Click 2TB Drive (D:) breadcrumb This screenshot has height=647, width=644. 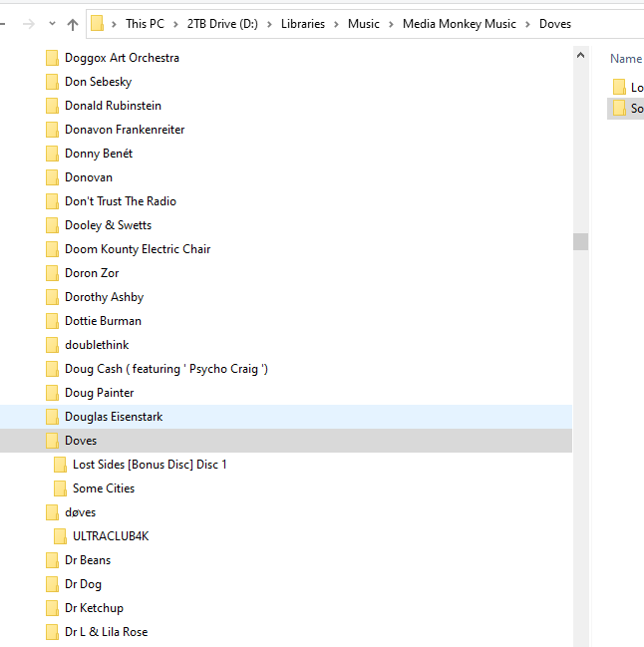[222, 24]
